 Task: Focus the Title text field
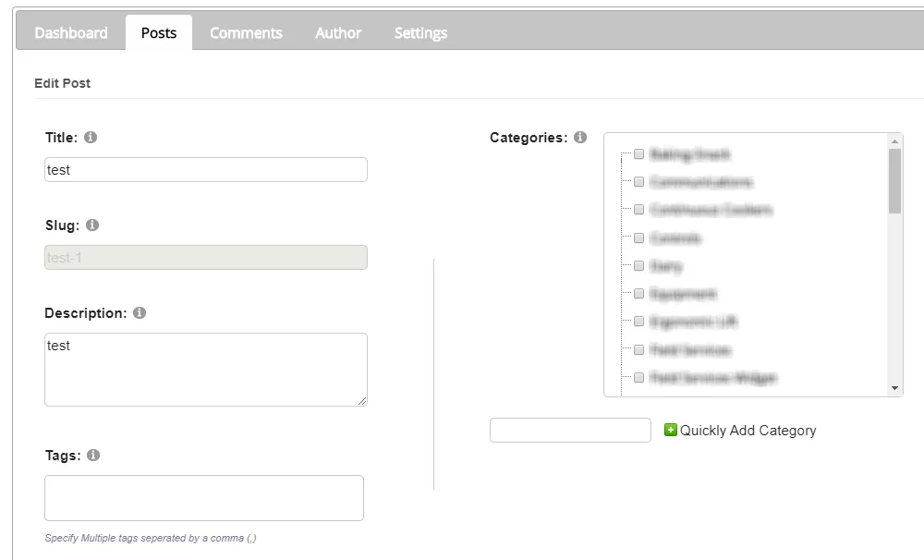pyautogui.click(x=206, y=170)
